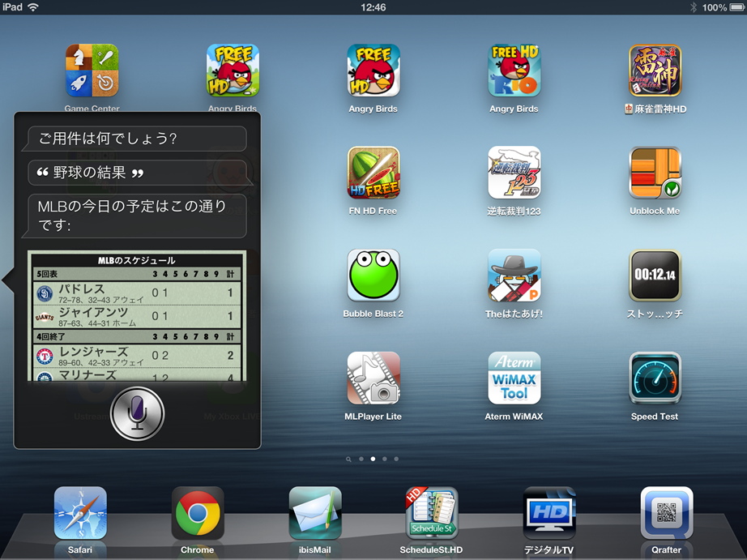Open the Game Center app

92,71
